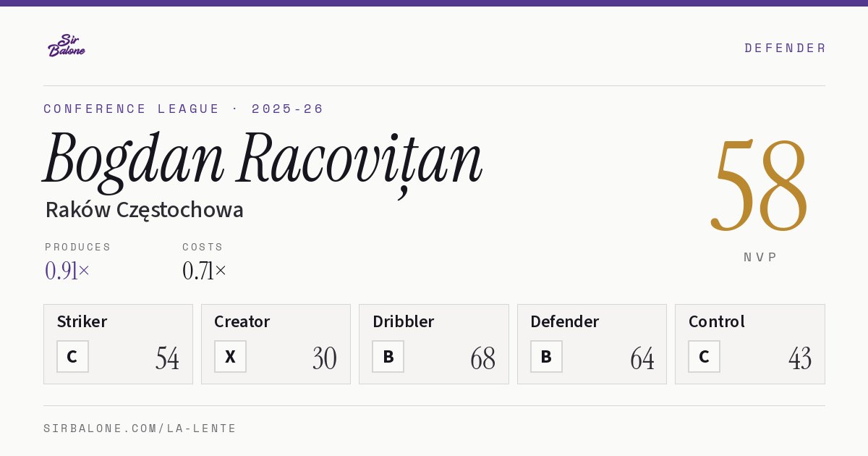This screenshot has height=456, width=868.
Task: Select the produces value 0.91×
Action: (x=67, y=271)
